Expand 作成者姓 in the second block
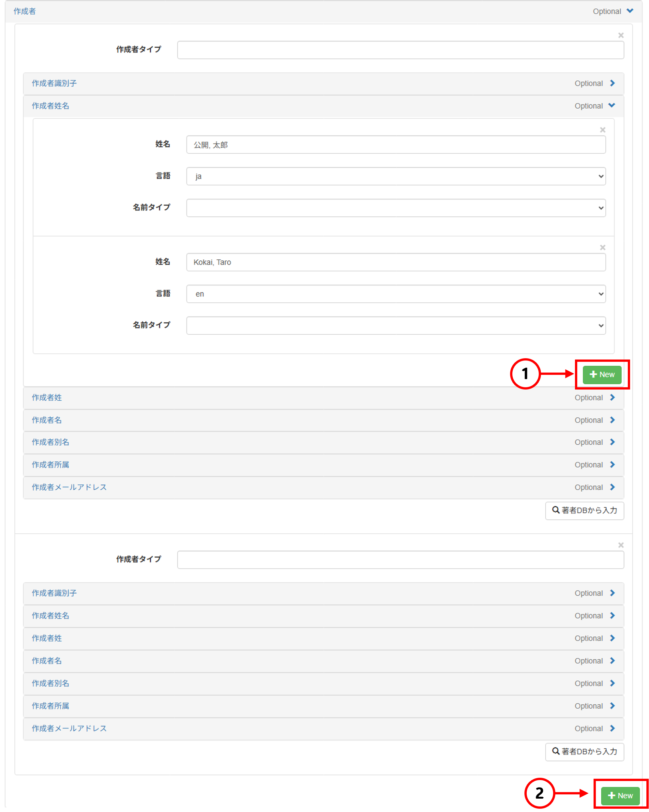This screenshot has width=649, height=812. click(613, 638)
